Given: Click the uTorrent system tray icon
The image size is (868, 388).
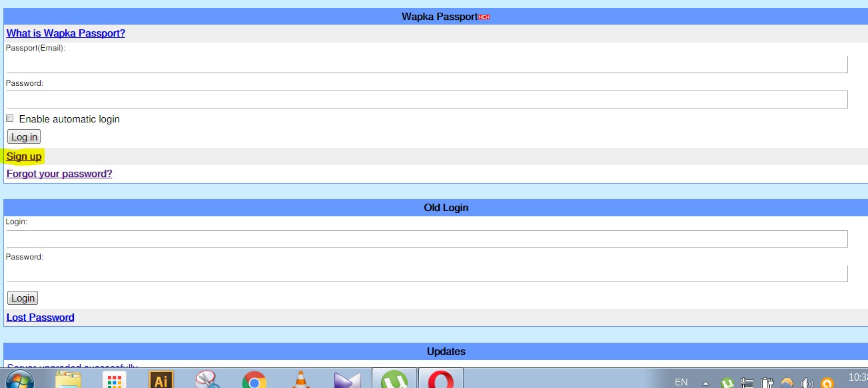Looking at the screenshot, I should 727,383.
